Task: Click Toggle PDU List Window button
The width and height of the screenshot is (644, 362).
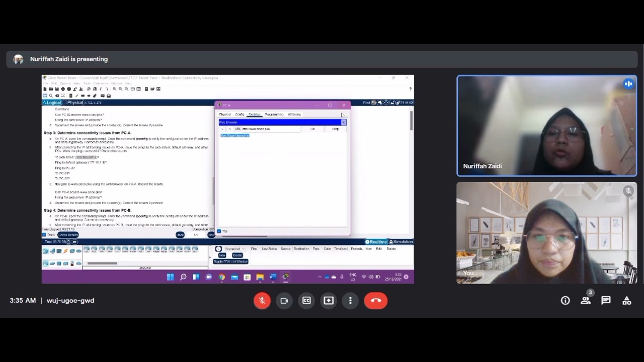Action: (x=231, y=261)
